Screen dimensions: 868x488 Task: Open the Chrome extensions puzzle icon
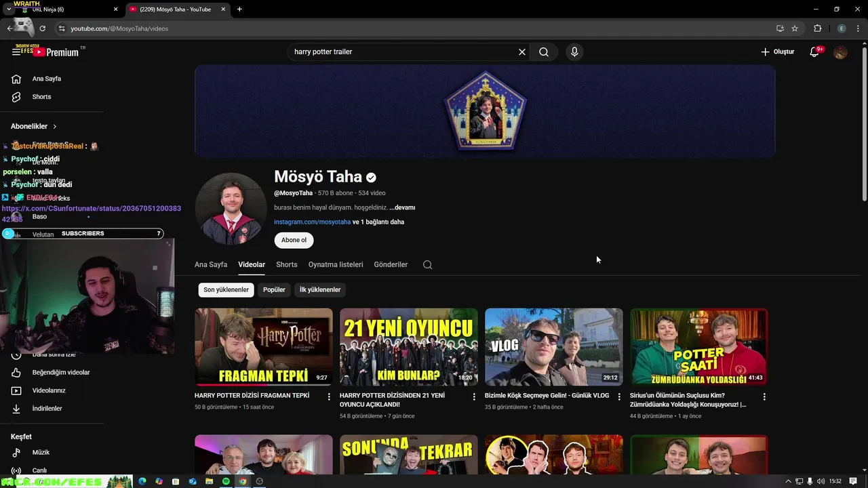(818, 28)
